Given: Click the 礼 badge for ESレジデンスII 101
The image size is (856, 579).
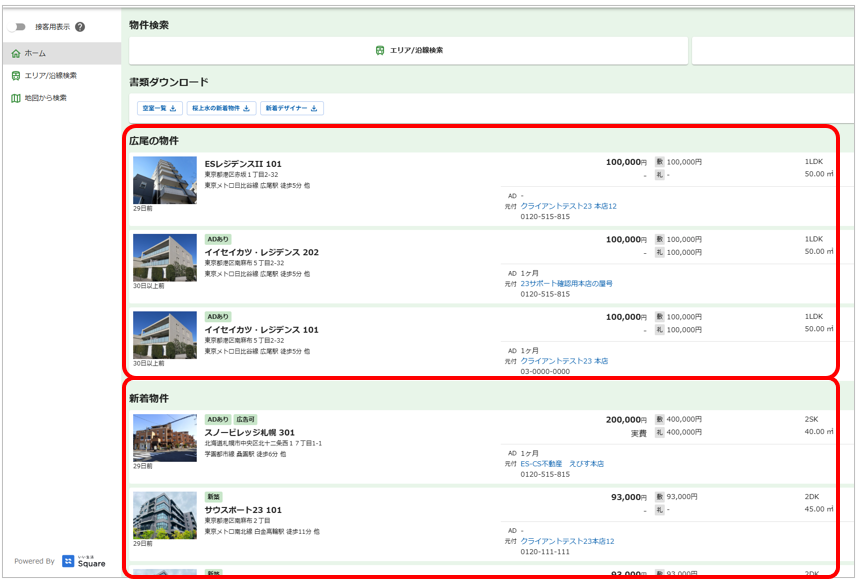Looking at the screenshot, I should click(x=659, y=175).
